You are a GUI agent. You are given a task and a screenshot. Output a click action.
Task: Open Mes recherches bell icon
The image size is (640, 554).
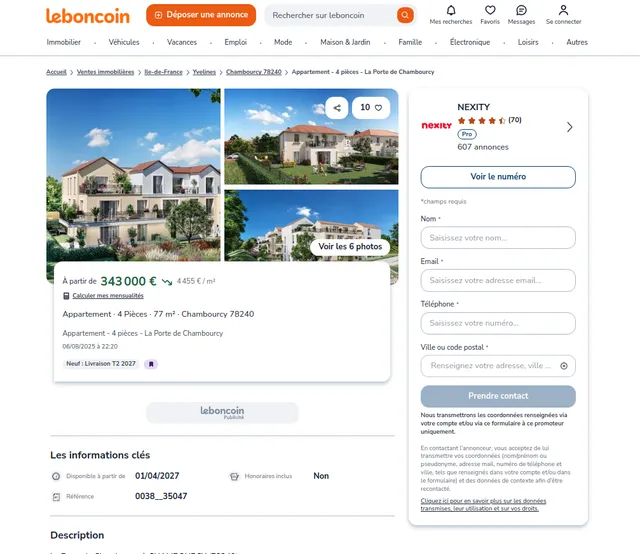[451, 10]
